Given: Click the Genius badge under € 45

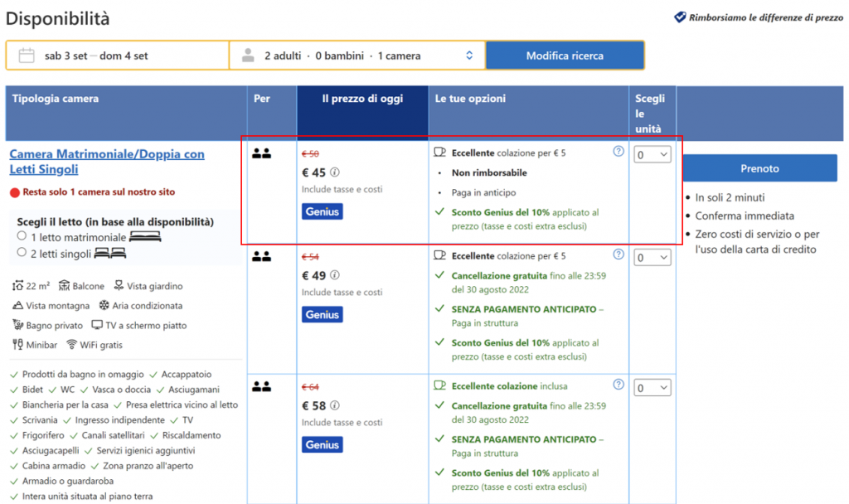Looking at the screenshot, I should (322, 212).
